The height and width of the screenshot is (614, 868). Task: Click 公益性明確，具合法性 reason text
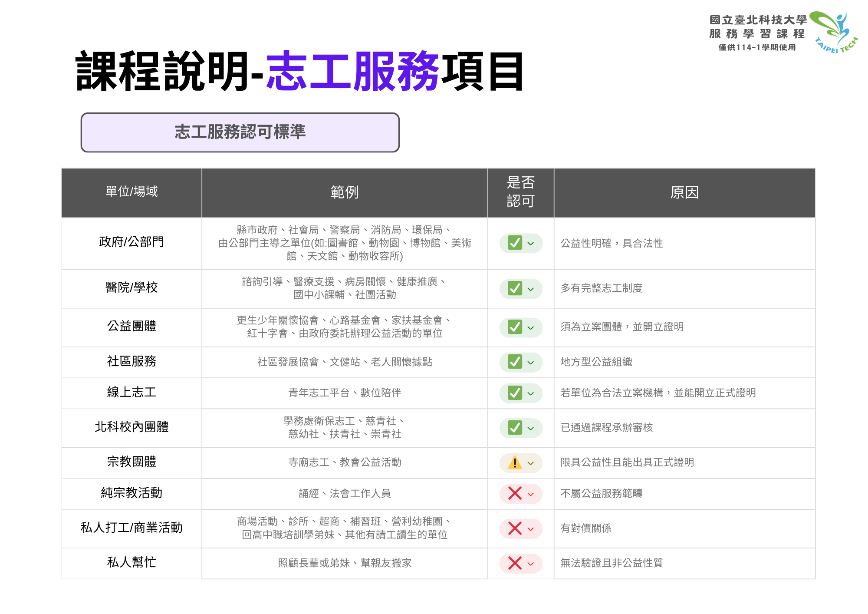click(x=612, y=243)
